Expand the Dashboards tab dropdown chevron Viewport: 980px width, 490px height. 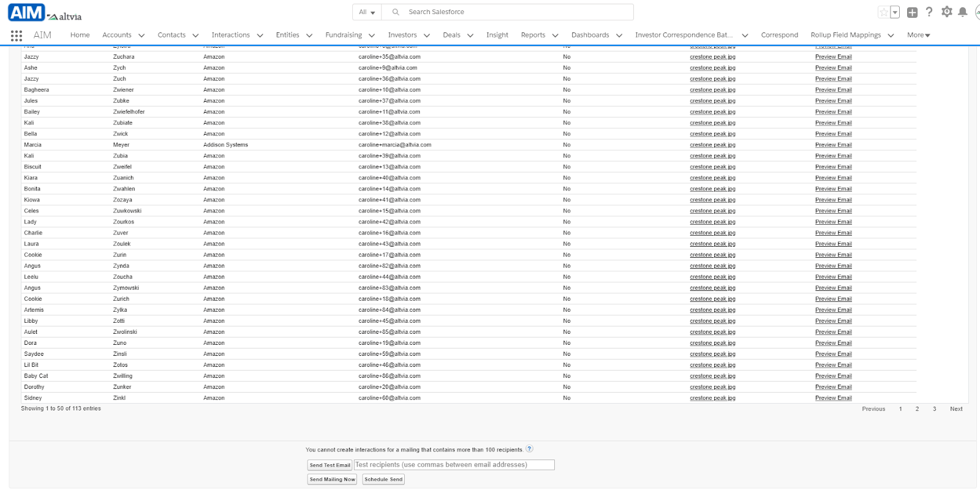[619, 36]
